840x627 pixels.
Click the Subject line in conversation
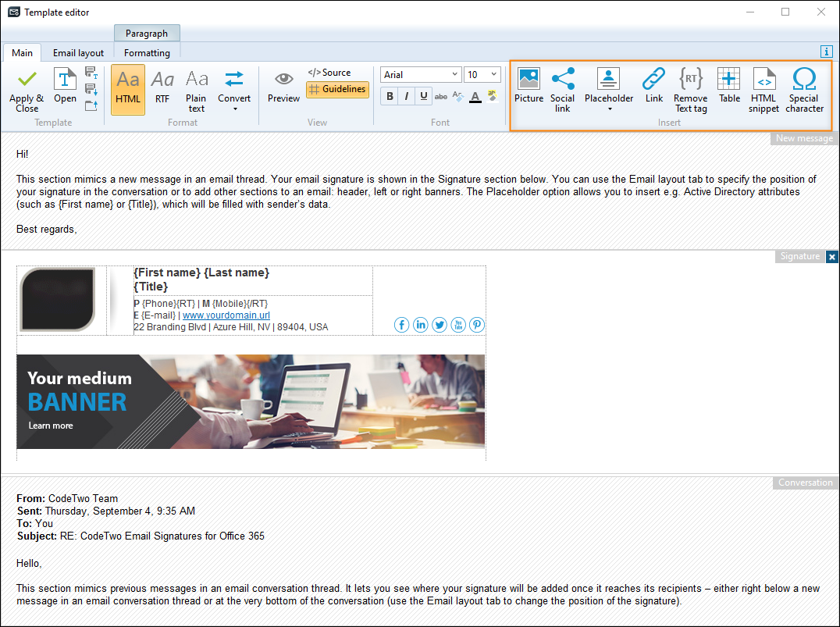click(141, 536)
